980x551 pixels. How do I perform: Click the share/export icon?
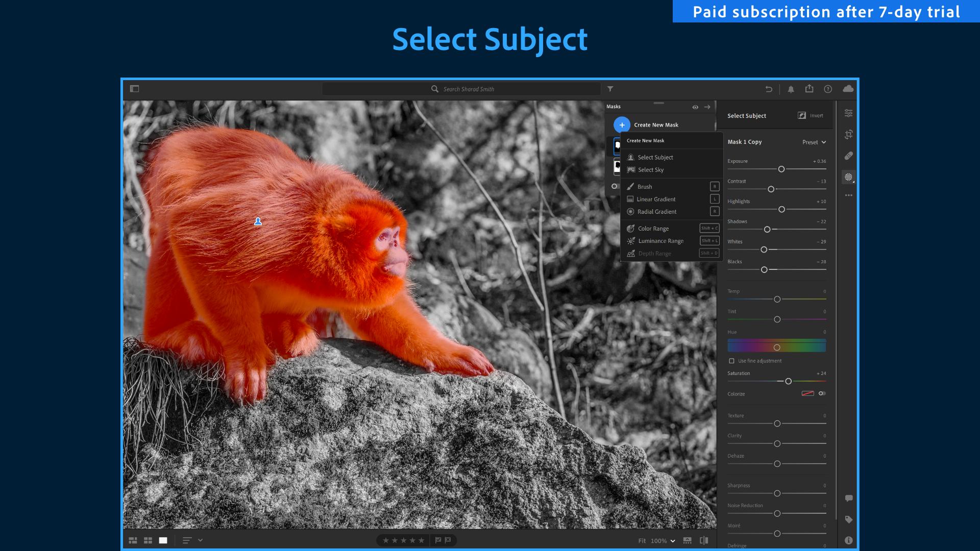click(x=810, y=88)
